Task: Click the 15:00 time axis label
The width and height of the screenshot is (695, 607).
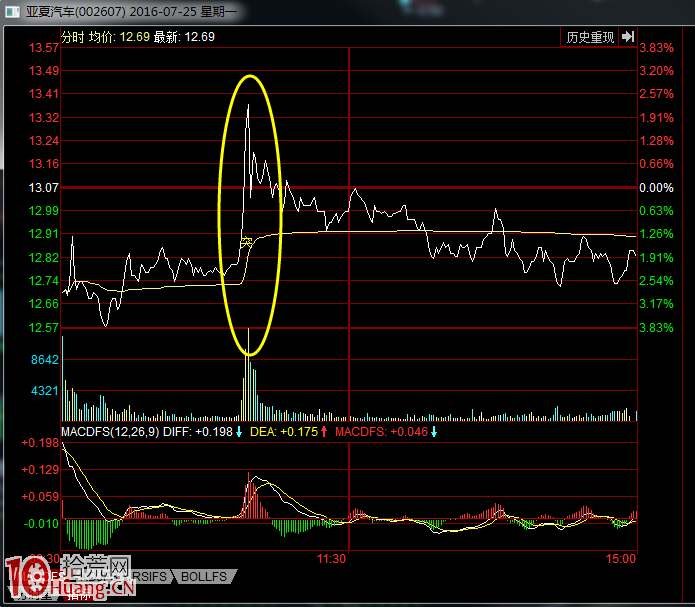Action: click(621, 559)
